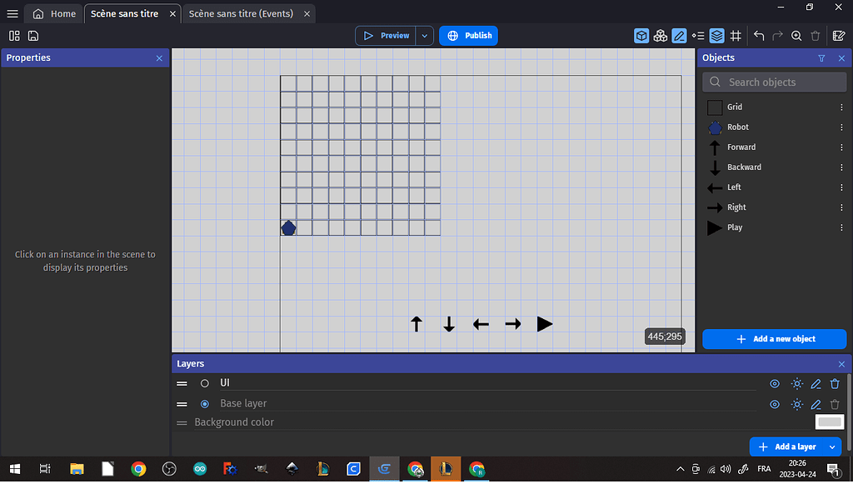Click the zoom magnifier toolbar icon
Screen dimensions: 853x504
(796, 35)
